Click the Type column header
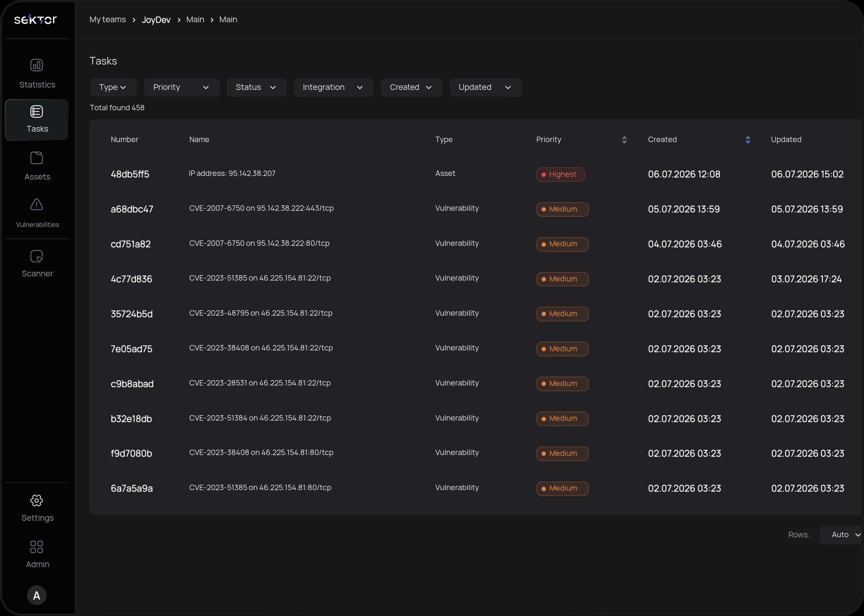 pyautogui.click(x=444, y=140)
